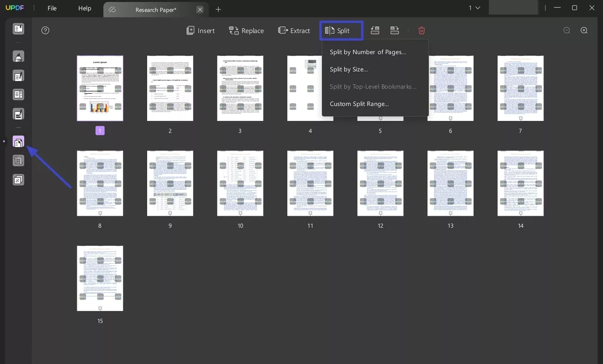Click the page number 8 label
603x364 pixels.
point(100,226)
